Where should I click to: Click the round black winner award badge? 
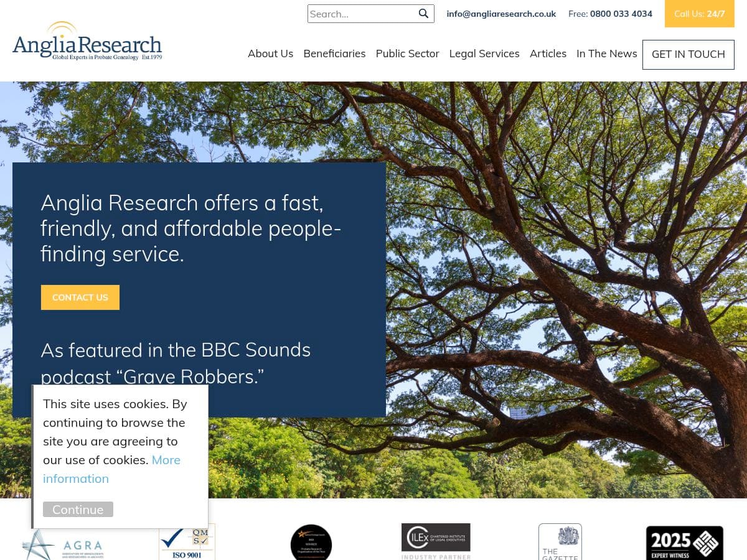point(311,543)
